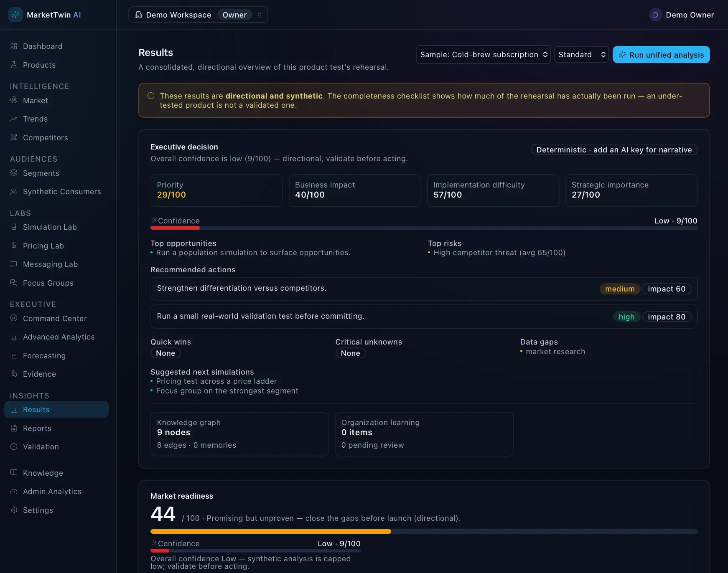Click the Executive decision confidence bar
Image resolution: width=728 pixels, height=573 pixels.
pos(424,228)
